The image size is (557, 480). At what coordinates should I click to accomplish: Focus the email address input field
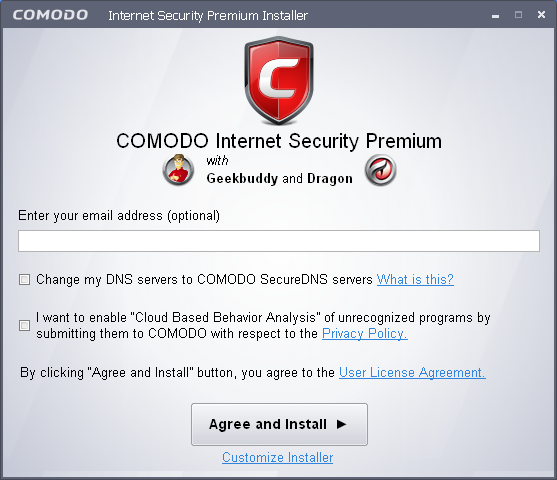279,241
